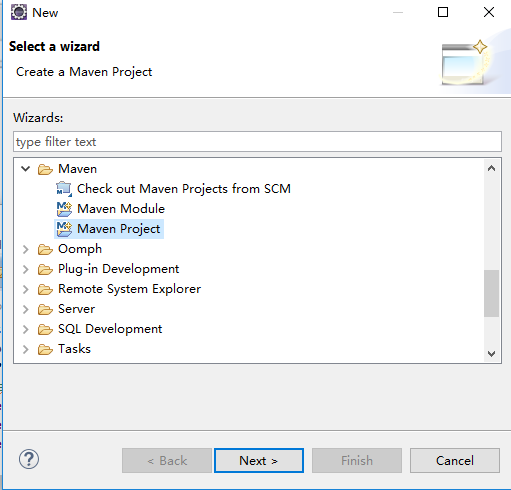Collapse the Maven tree node
The image size is (511, 490).
click(26, 169)
